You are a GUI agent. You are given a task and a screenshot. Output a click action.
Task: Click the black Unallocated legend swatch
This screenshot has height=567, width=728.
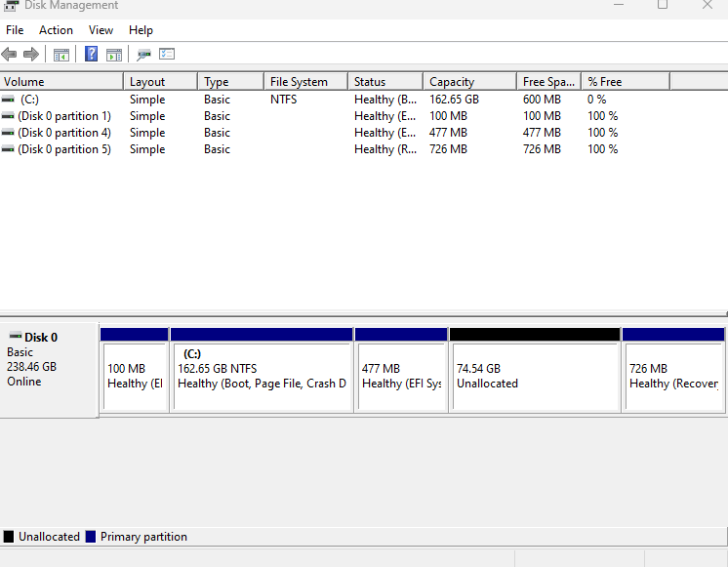(9, 537)
